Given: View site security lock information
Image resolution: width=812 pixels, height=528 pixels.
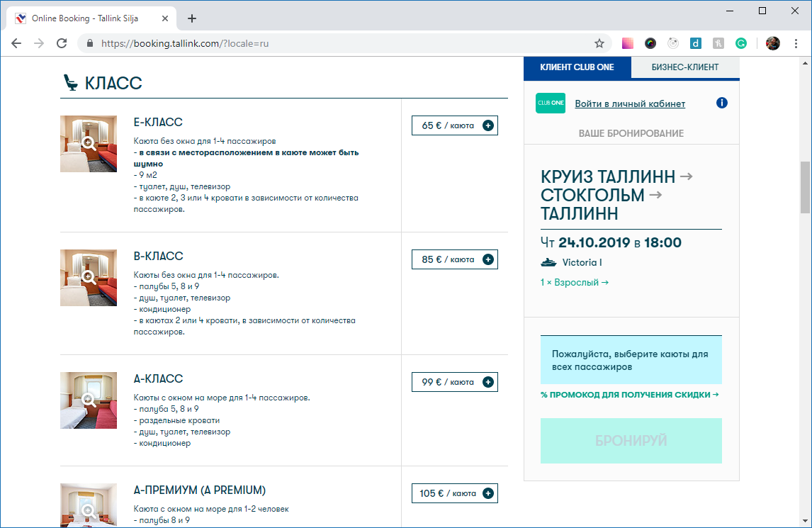Looking at the screenshot, I should coord(89,43).
